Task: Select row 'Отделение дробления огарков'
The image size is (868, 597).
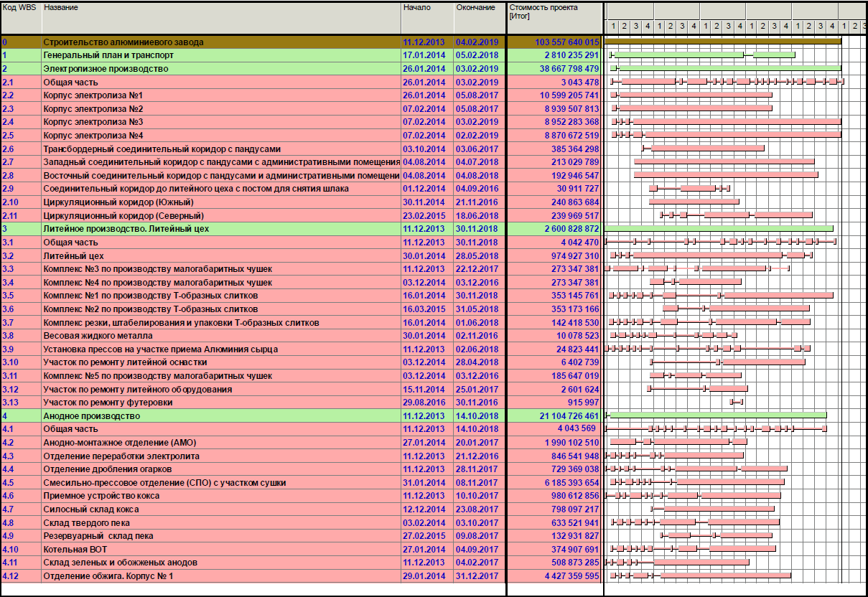Action: (x=301, y=469)
